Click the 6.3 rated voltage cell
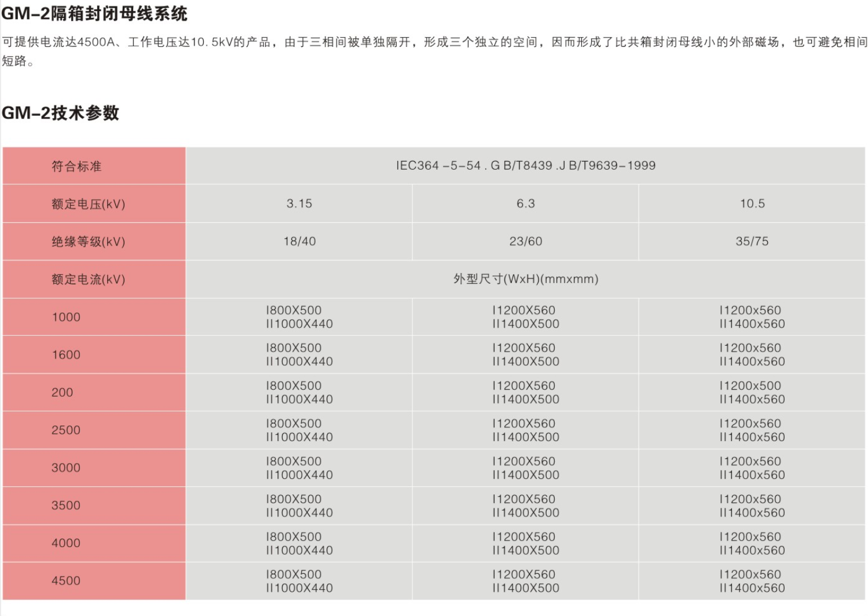 (525, 204)
